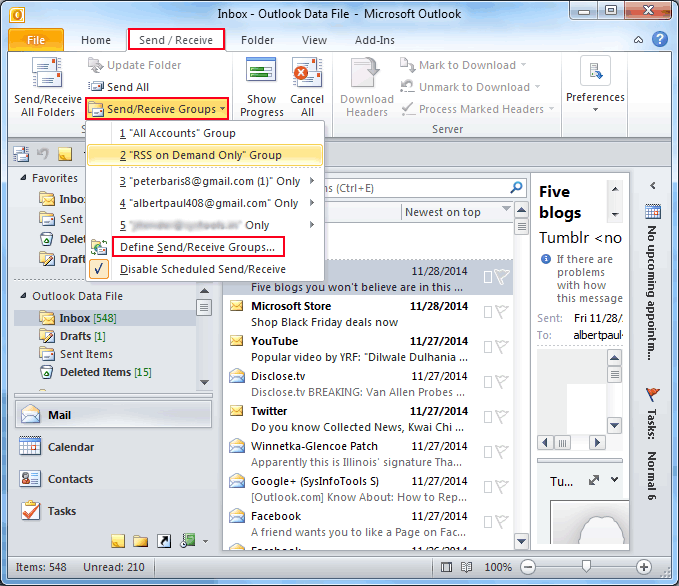Open the Tasks navigation pane
This screenshot has height=586, width=679.
tap(114, 511)
